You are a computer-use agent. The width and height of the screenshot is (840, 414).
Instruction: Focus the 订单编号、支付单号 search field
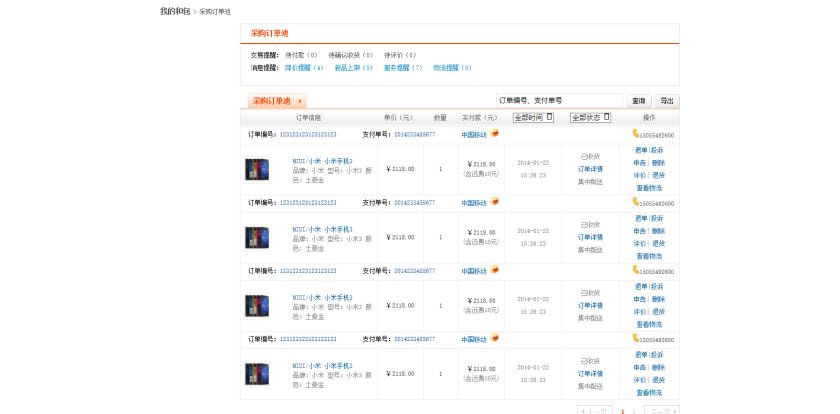559,101
